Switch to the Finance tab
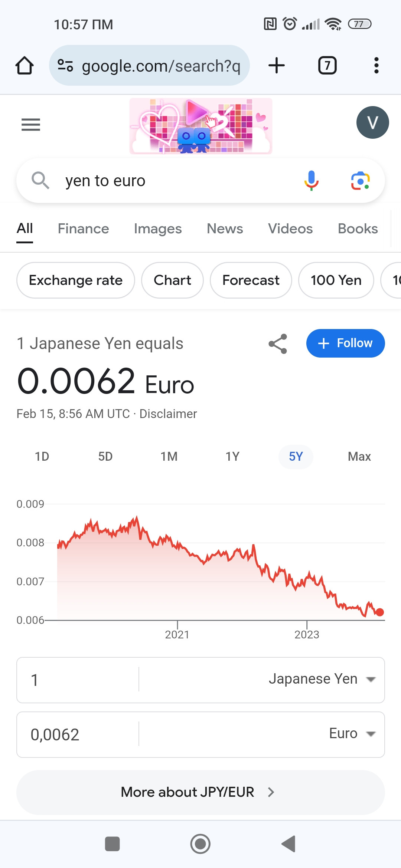The height and width of the screenshot is (868, 401). [84, 229]
